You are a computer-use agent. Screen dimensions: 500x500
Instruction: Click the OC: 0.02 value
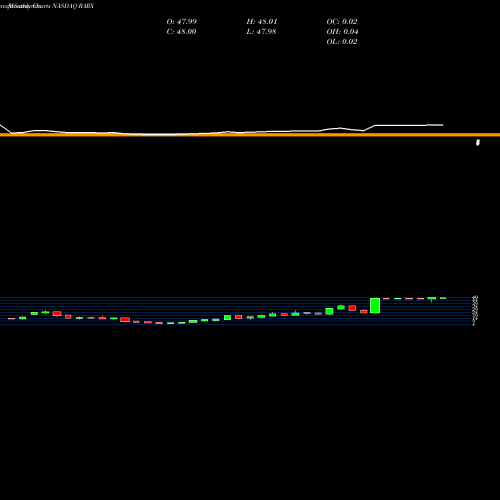(x=342, y=22)
